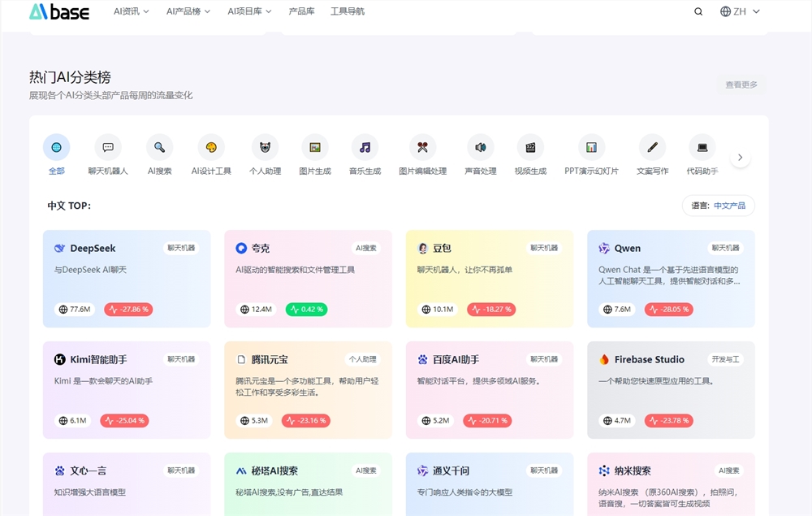Select the AI搜索 category icon
Image resolution: width=812 pixels, height=516 pixels.
tap(159, 146)
